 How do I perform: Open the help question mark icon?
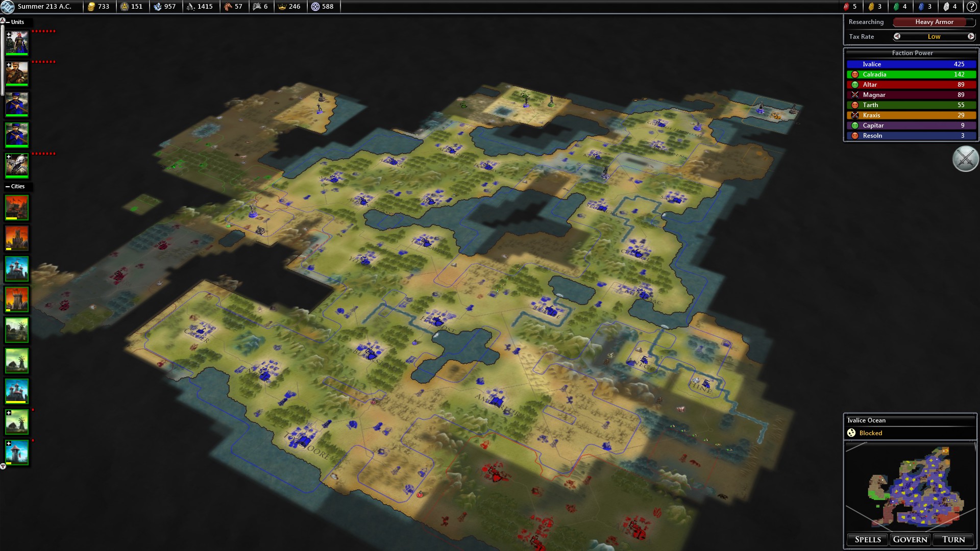[971, 7]
